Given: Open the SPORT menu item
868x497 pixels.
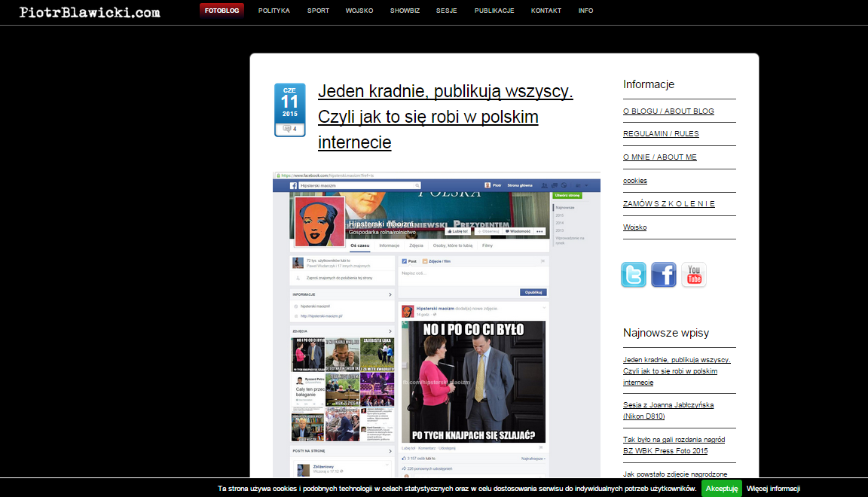Looking at the screenshot, I should click(318, 11).
